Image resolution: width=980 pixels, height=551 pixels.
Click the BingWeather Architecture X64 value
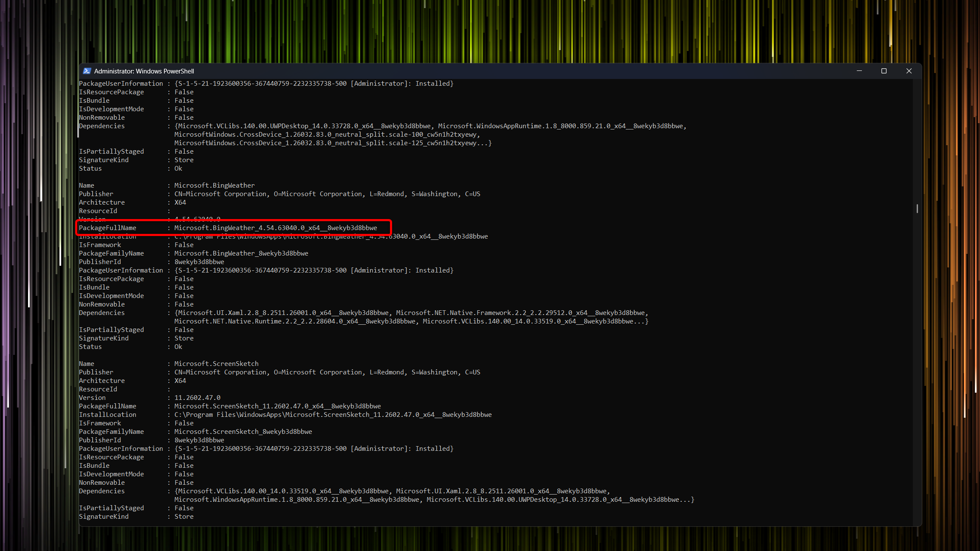click(x=180, y=202)
